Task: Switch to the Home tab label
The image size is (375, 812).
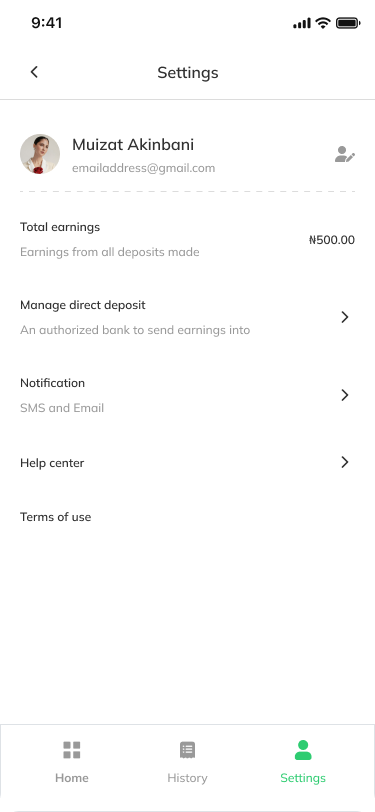Action: 71,778
